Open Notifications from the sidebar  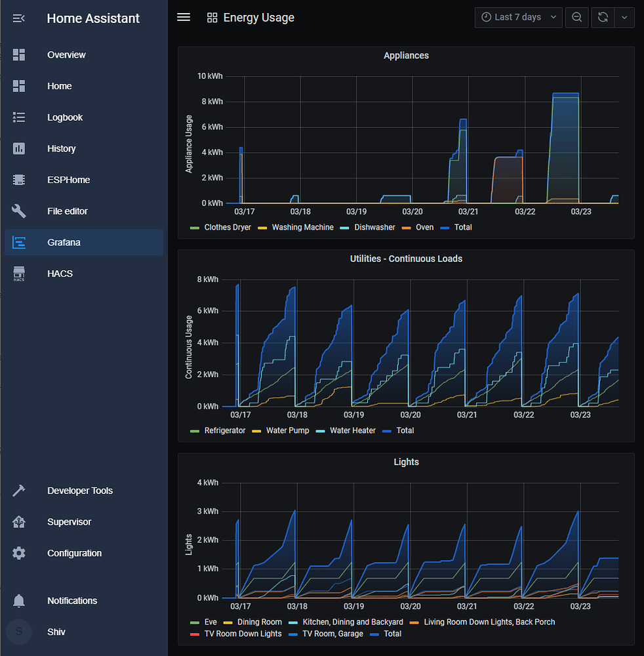(x=72, y=600)
